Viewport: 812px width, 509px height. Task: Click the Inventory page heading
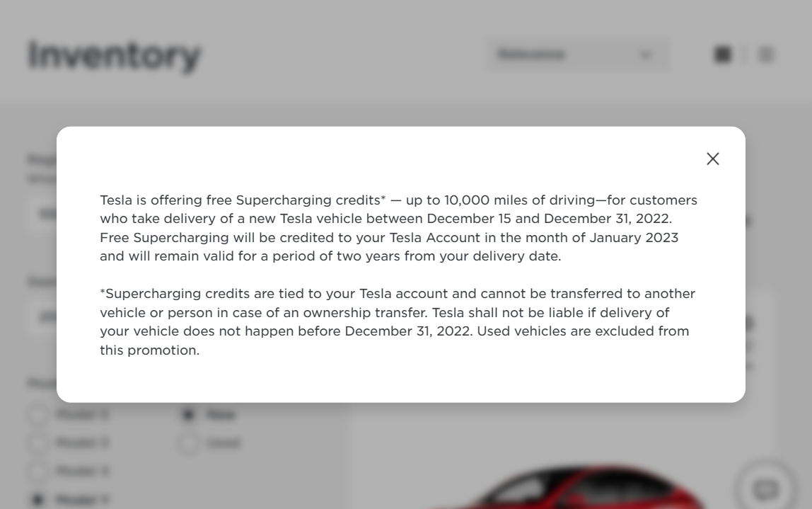115,56
